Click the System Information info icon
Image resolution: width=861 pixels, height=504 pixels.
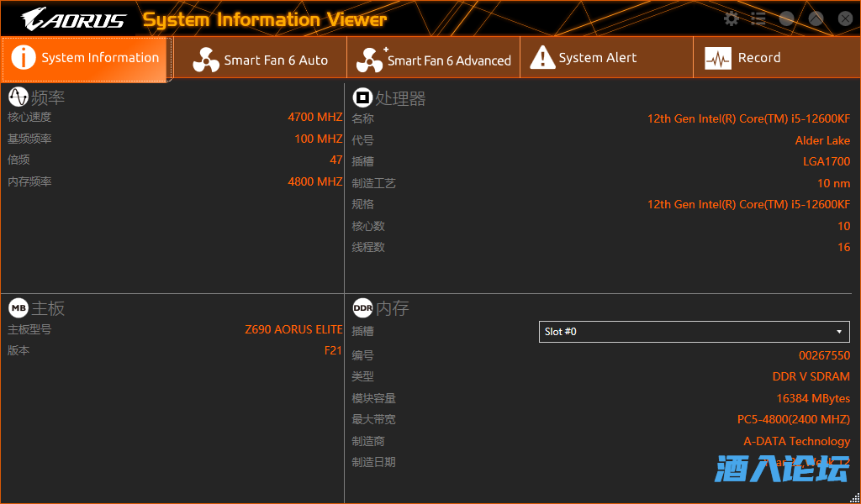tap(24, 57)
